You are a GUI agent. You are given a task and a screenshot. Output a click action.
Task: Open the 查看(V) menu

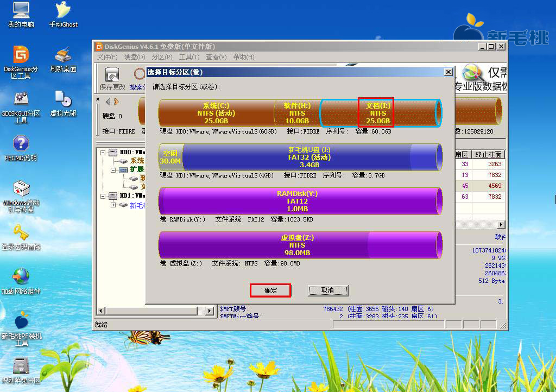pyautogui.click(x=216, y=57)
